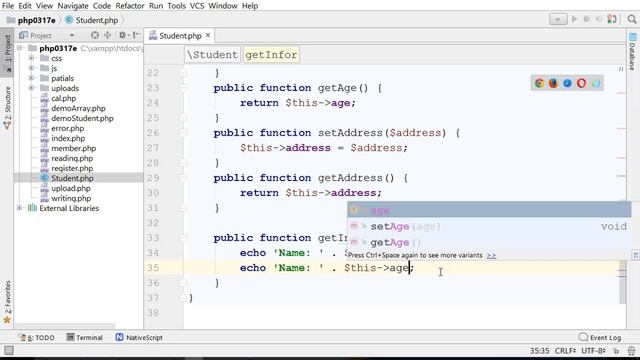Open the Terminal tool window
This screenshot has width=640, height=360.
pos(84,338)
